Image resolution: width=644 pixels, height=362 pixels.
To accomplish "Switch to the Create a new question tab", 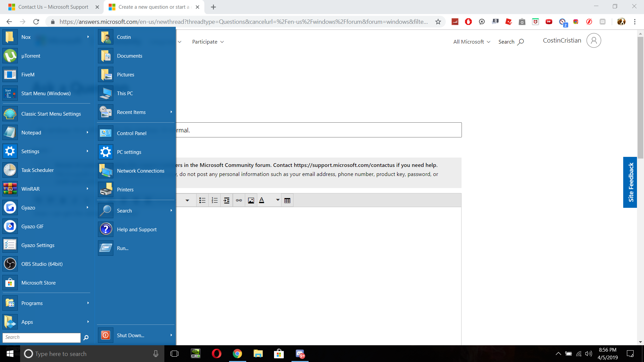I will (x=154, y=7).
